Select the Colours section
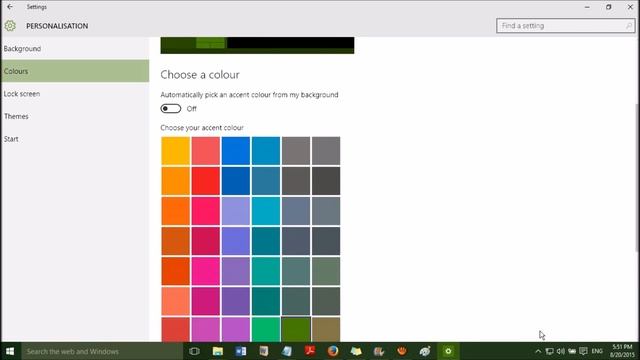This screenshot has height=360, width=640. click(x=75, y=71)
